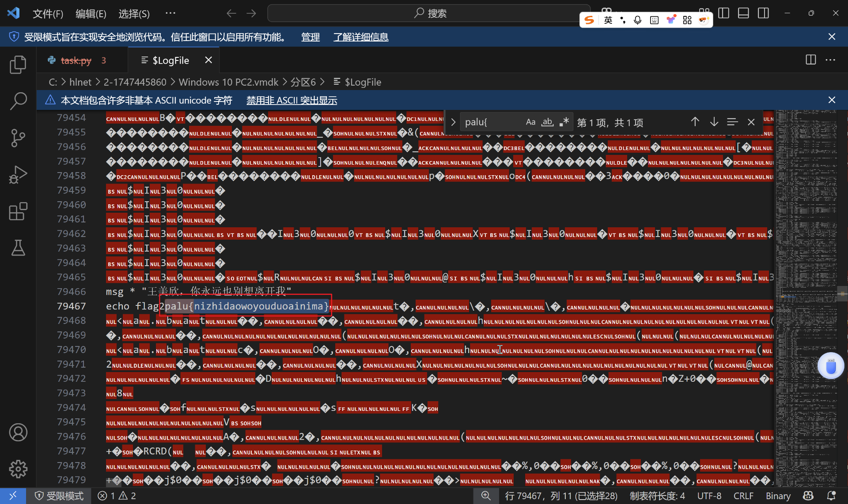This screenshot has height=504, width=848.
Task: Switch to the task.py tab
Action: 76,60
